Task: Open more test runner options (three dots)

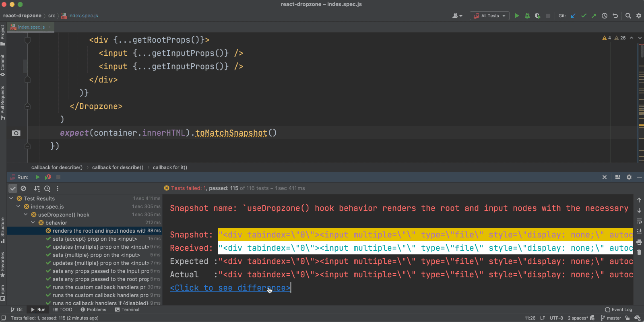Action: 58,188
